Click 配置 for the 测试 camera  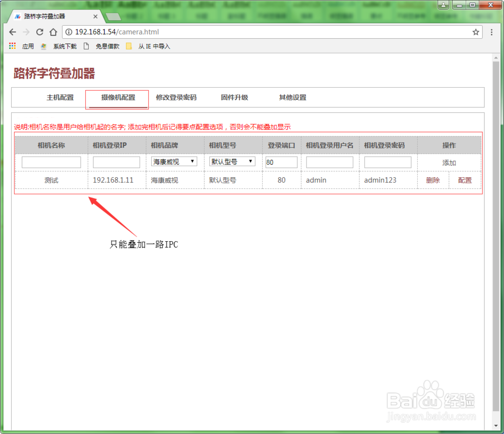[465, 180]
